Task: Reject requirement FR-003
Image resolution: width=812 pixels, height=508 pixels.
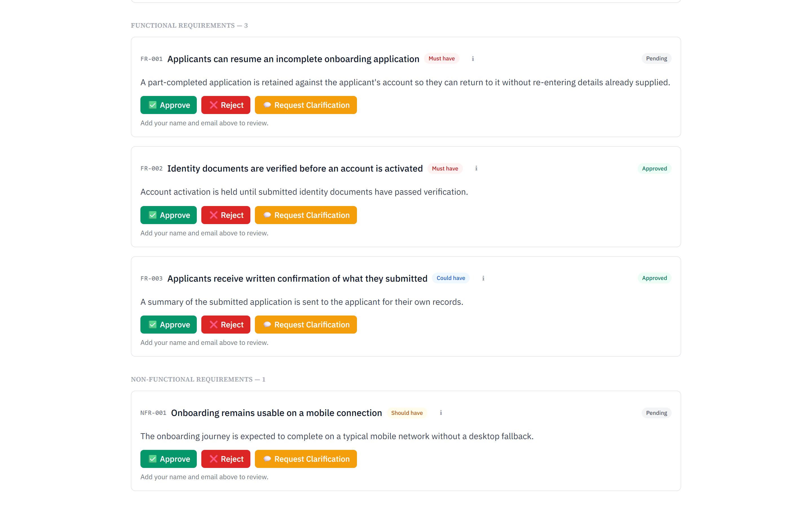Action: [226, 325]
